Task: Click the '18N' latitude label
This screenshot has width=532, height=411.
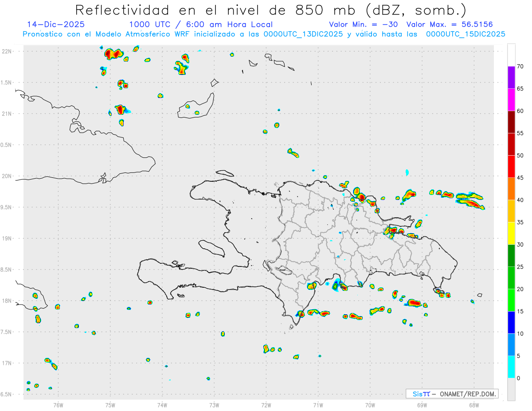Action: (7, 301)
